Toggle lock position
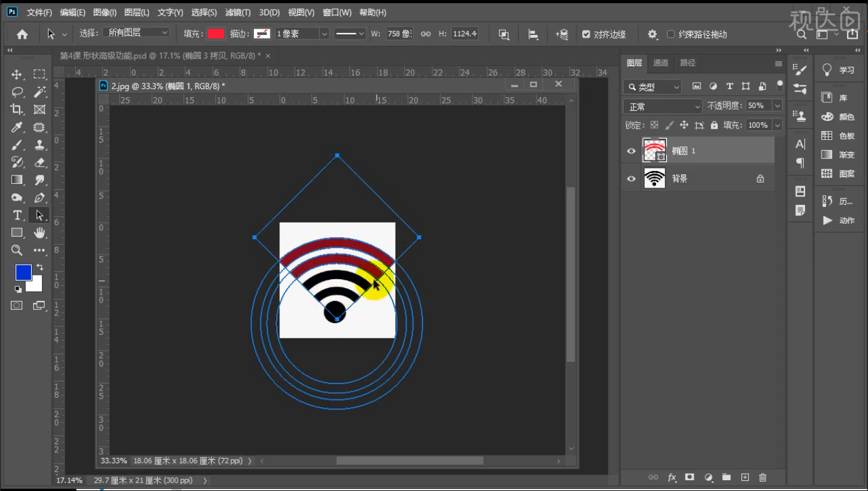The width and height of the screenshot is (868, 491). (x=684, y=125)
